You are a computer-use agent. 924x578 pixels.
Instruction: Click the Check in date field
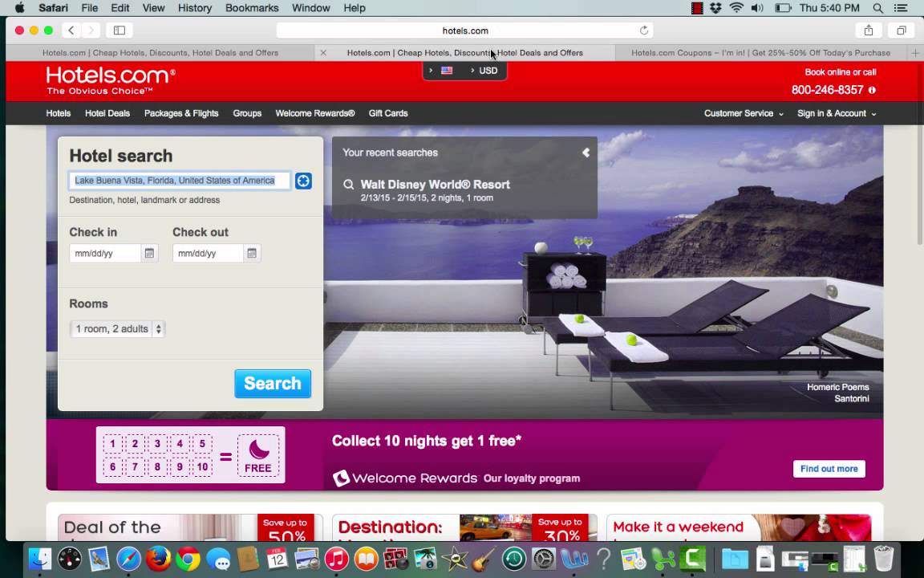(106, 253)
